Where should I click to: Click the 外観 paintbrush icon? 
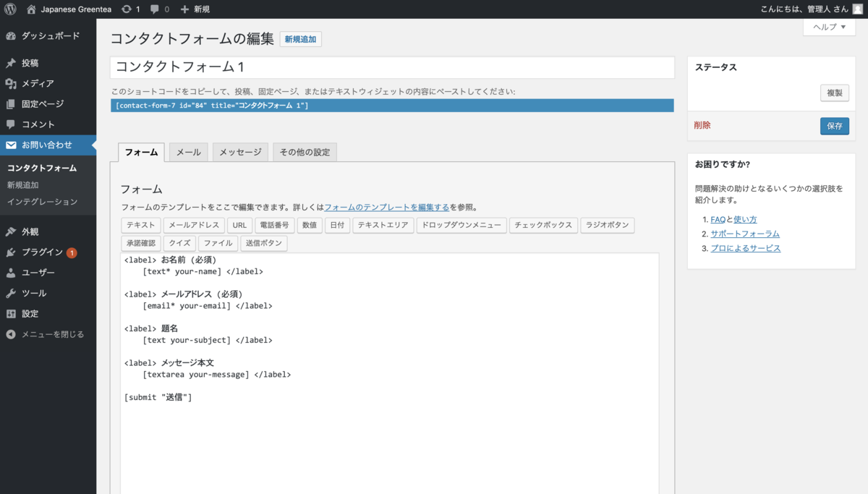click(x=11, y=231)
